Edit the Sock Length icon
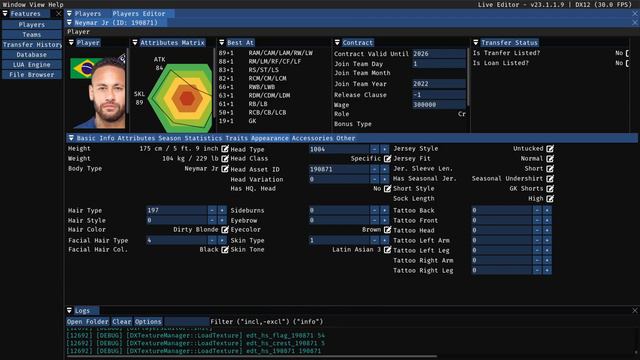Viewport: 640px width, 360px height. [550, 199]
